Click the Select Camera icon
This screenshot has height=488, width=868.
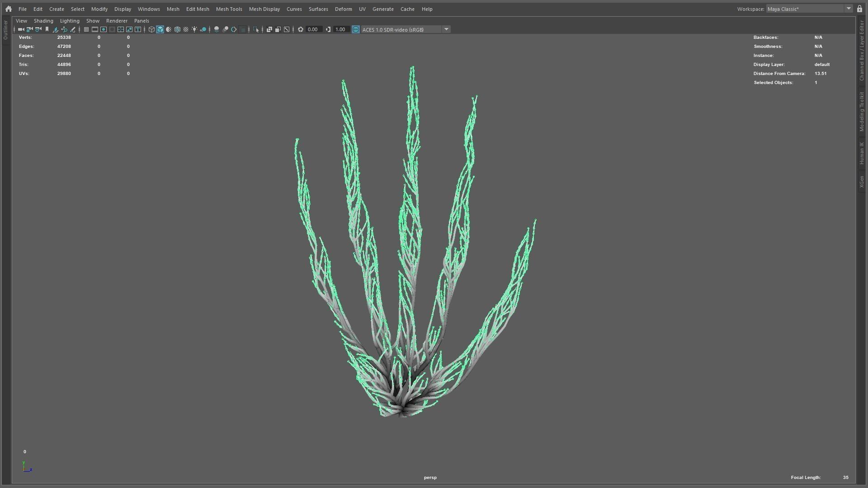coord(21,29)
